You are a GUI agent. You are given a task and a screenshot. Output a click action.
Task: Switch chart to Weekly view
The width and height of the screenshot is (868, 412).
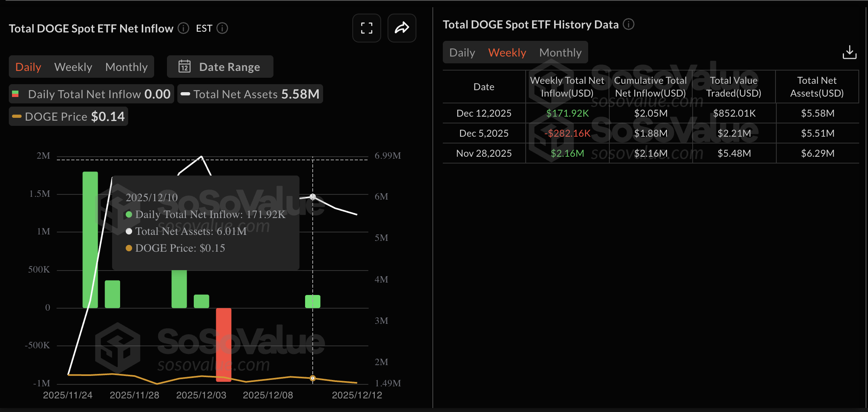click(73, 67)
